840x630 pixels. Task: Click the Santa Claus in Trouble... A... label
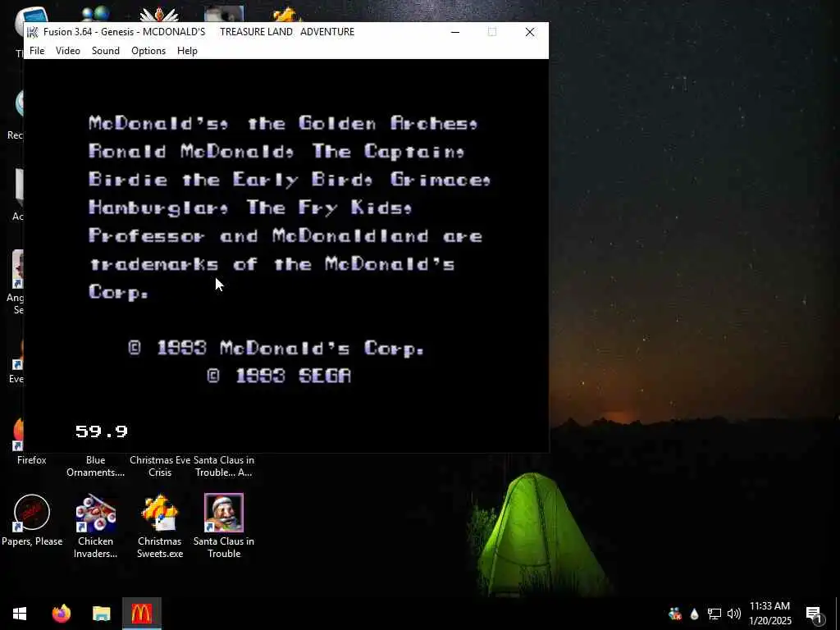click(224, 466)
